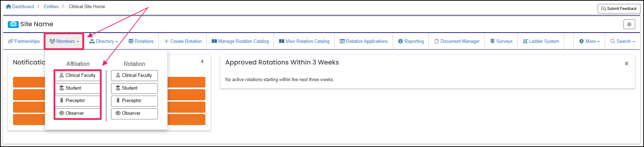Viewport: 644px width, 147px height.
Task: Click Rotation Student button
Action: point(134,88)
